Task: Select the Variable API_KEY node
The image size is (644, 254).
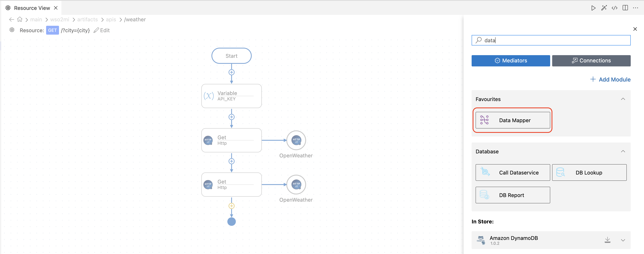Action: click(x=232, y=96)
